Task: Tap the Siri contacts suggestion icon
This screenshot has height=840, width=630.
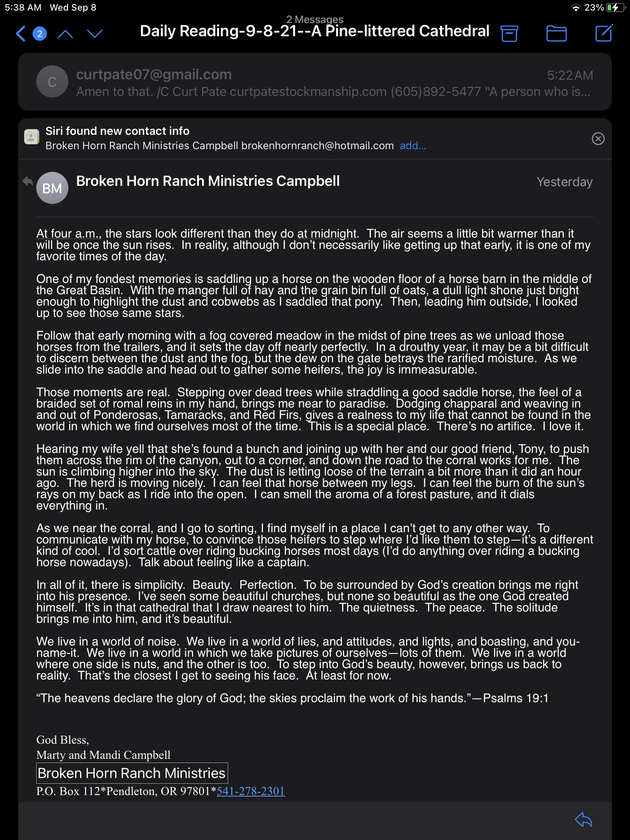Action: point(31,137)
